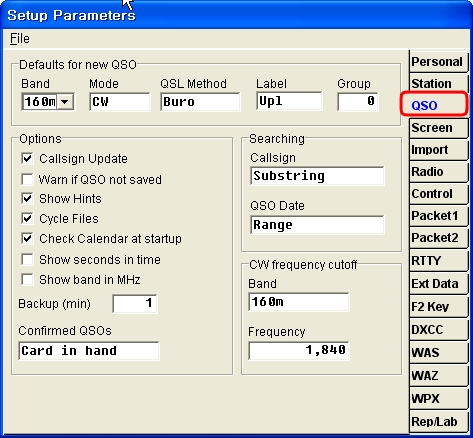473x438 pixels.
Task: Click the CW cutoff Band field
Action: pos(299,302)
